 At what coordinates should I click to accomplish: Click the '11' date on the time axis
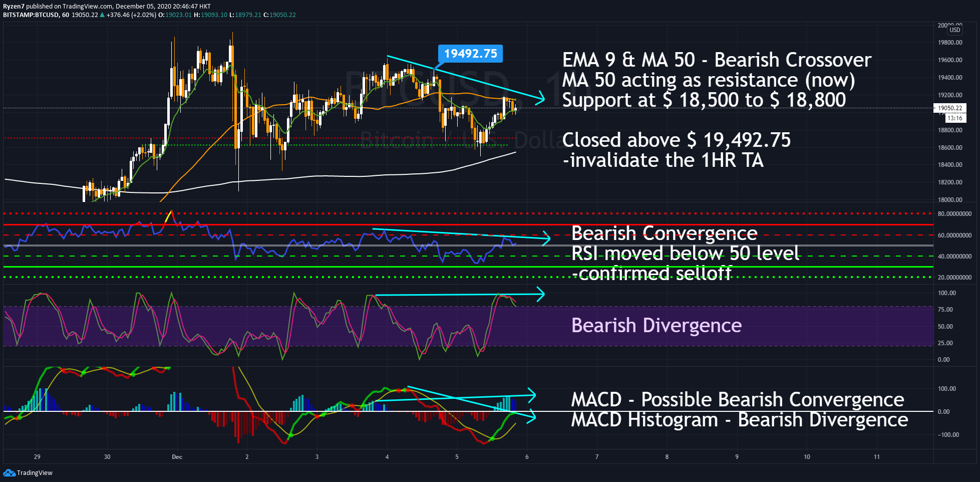tap(876, 457)
